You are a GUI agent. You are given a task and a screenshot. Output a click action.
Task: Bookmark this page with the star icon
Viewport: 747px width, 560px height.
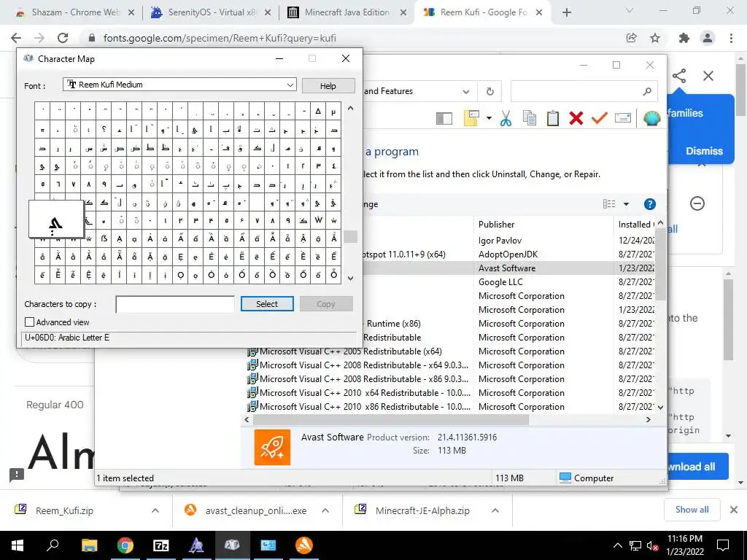pos(655,38)
